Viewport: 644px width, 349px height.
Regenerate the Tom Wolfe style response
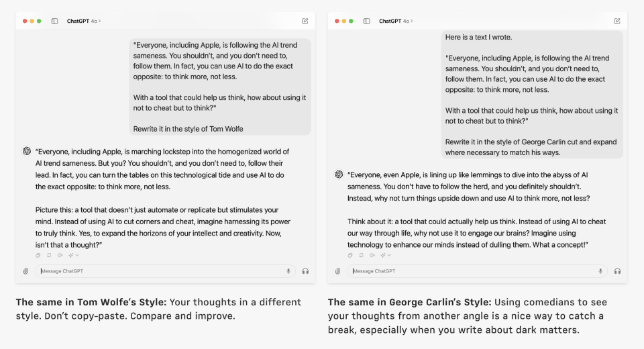click(x=49, y=255)
